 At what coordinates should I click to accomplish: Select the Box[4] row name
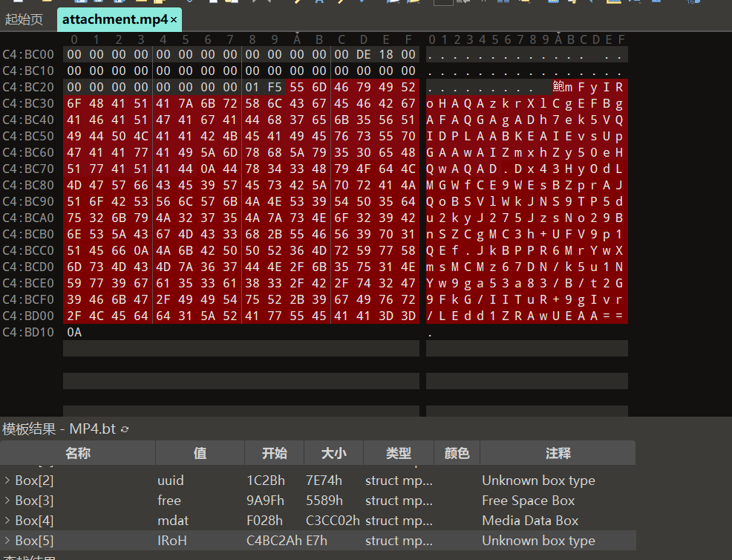click(x=34, y=521)
